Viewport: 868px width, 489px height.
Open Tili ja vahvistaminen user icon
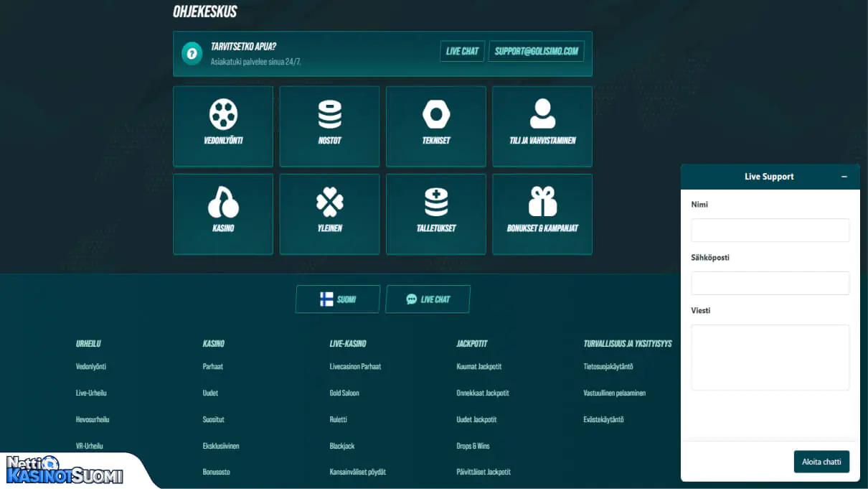point(542,115)
